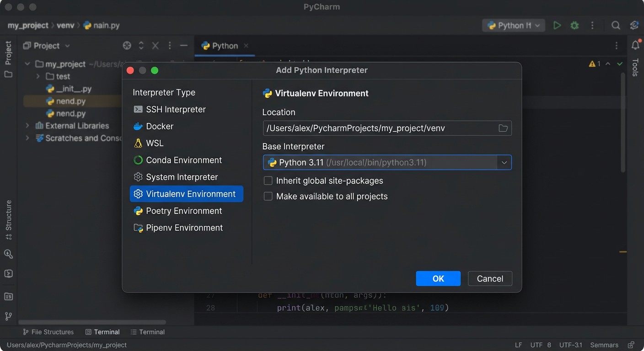644x351 pixels.
Task: Collapse the my_project root folder
Action: (x=27, y=64)
